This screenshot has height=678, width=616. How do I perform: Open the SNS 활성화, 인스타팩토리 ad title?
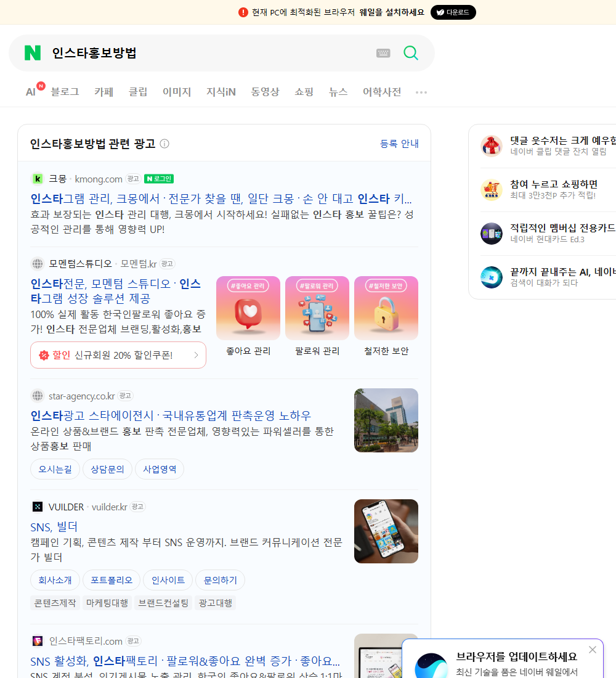coord(185,661)
